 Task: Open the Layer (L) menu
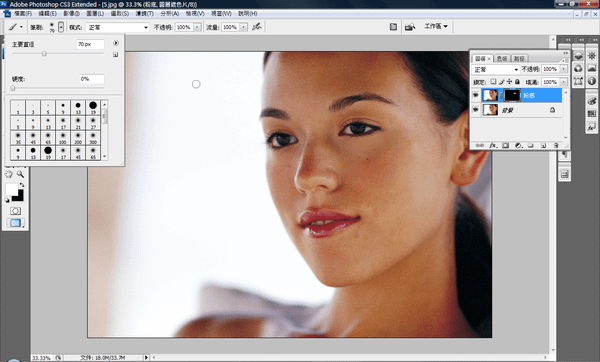[95, 13]
